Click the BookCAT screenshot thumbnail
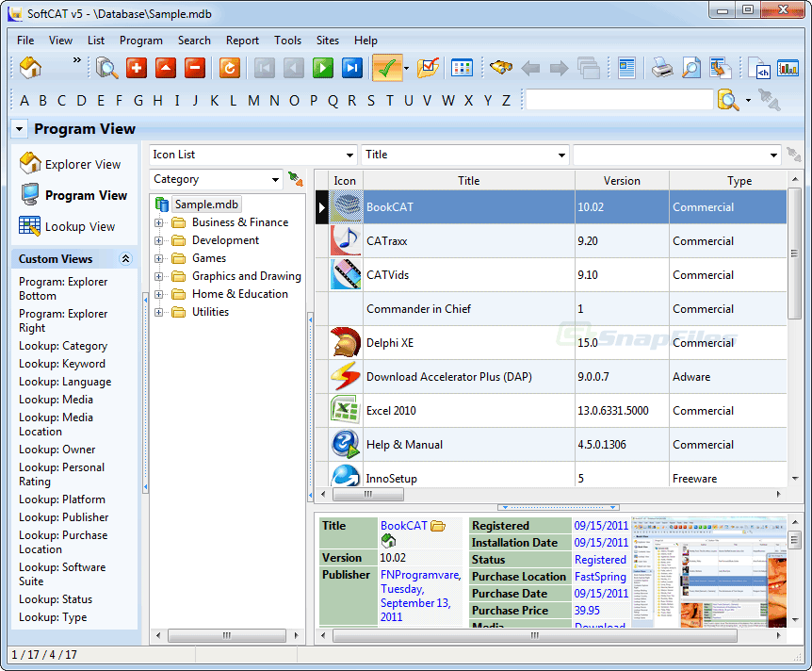Viewport: 812px width, 671px height. click(x=707, y=572)
